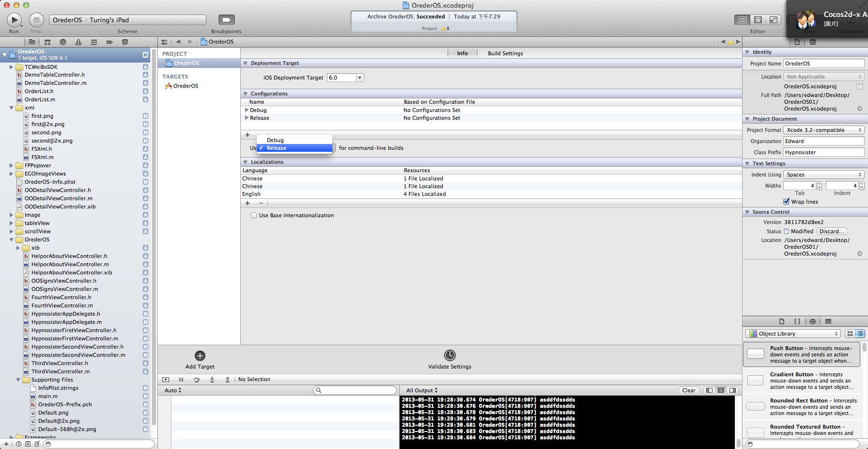
Task: Collapse the Deployment Target section
Action: point(245,63)
